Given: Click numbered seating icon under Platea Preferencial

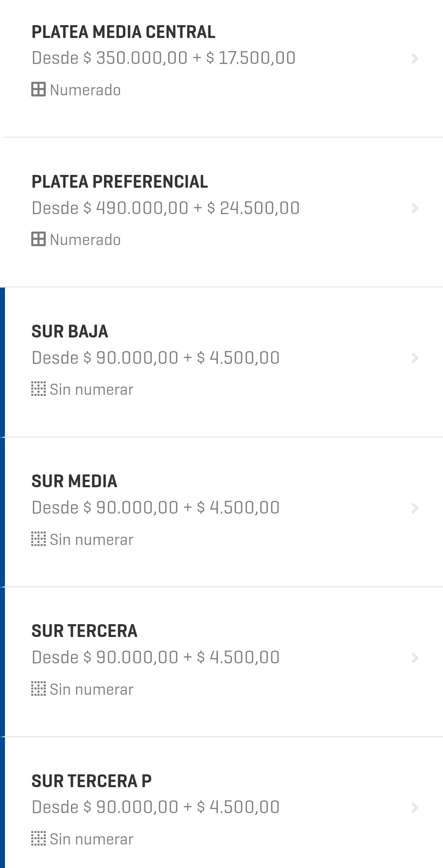Looking at the screenshot, I should pyautogui.click(x=38, y=239).
